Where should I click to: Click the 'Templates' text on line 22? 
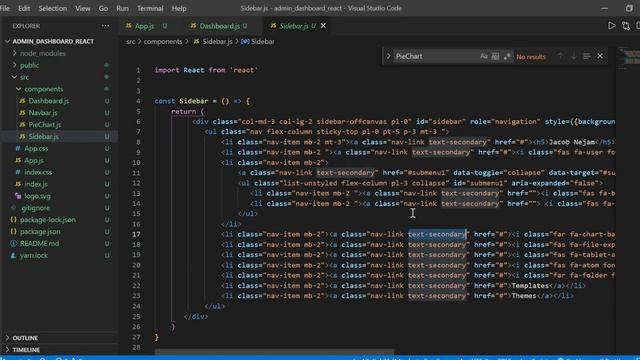[x=530, y=286]
